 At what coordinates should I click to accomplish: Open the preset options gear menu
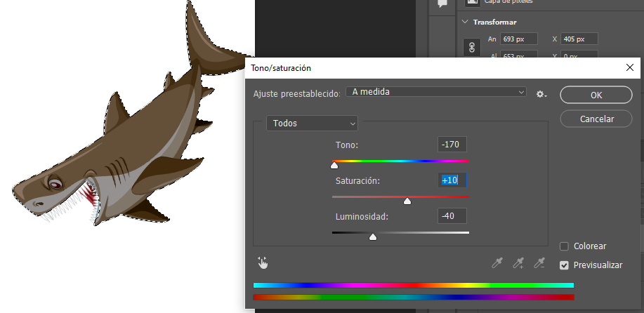541,93
